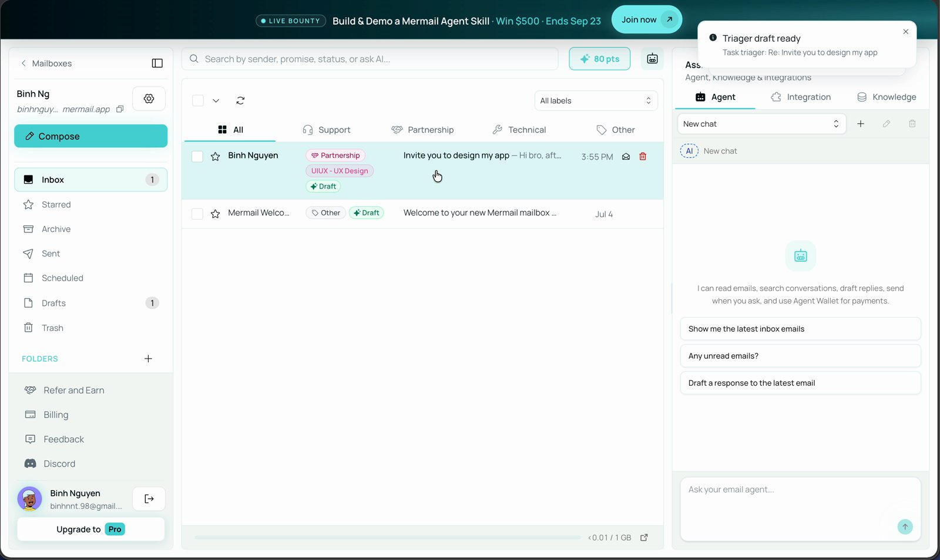The width and height of the screenshot is (940, 560).
Task: Open the All labels dropdown
Action: click(x=596, y=101)
